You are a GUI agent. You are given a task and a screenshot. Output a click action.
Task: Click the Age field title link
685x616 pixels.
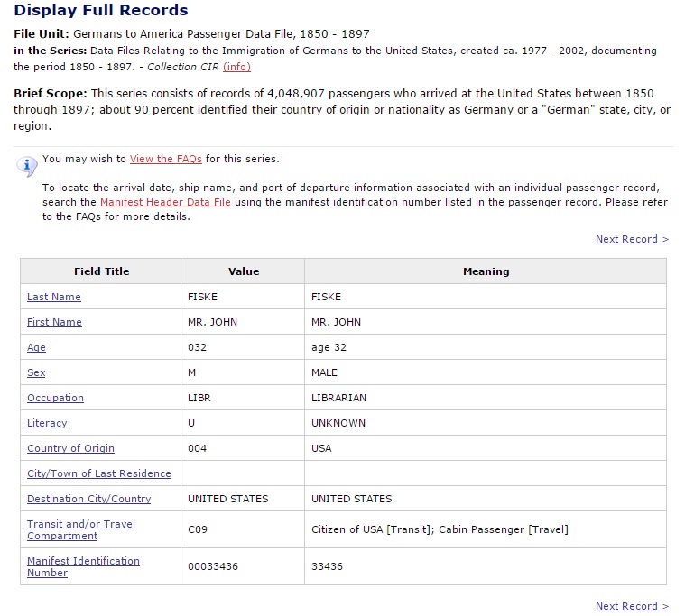tap(36, 347)
